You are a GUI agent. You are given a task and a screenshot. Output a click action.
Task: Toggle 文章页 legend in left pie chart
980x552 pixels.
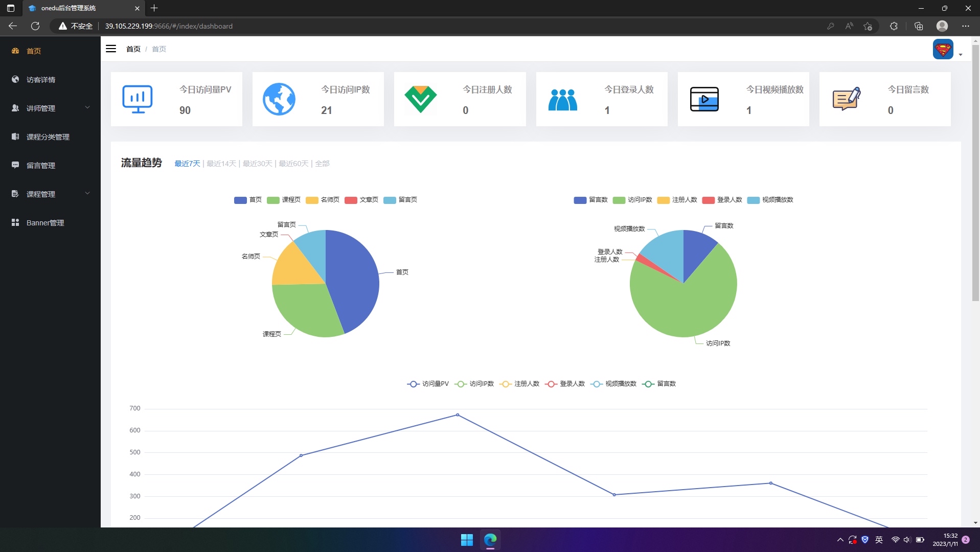(361, 200)
